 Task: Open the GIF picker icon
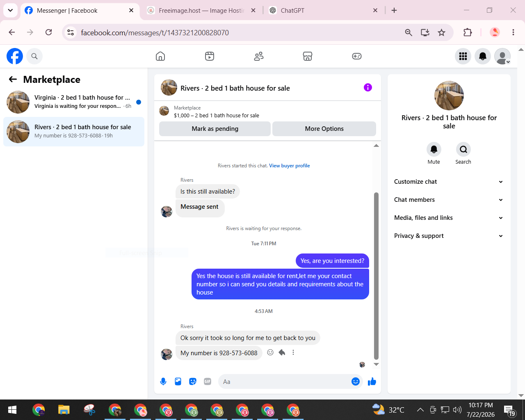point(208,381)
